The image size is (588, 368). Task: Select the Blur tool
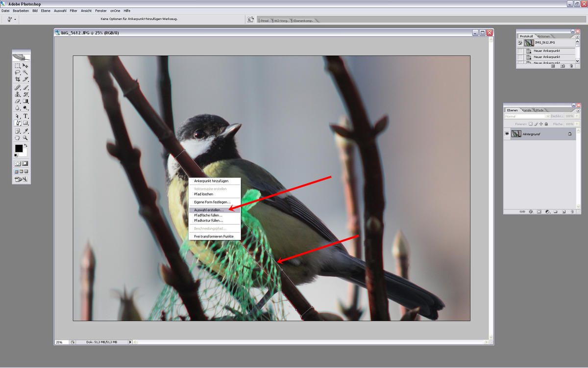17,107
